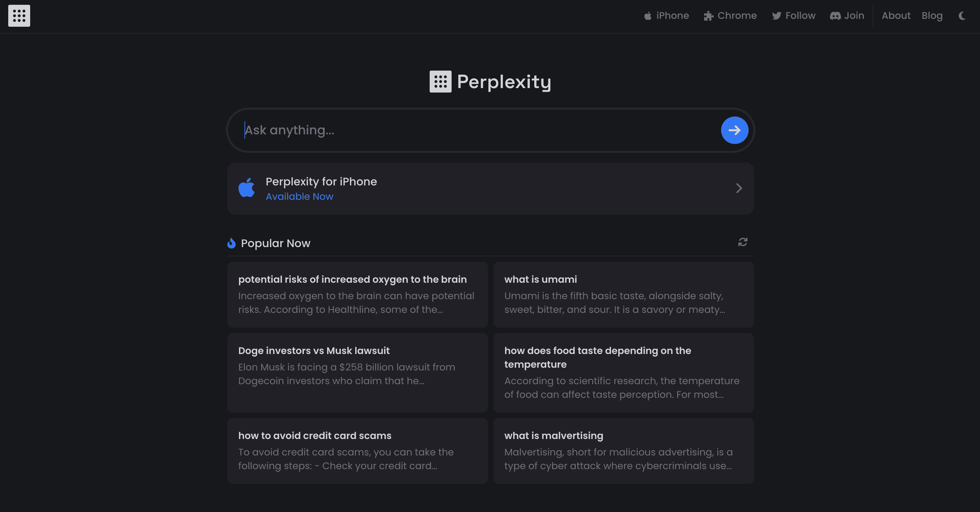Click the 'Elon Musk is facing a $258 billion' snippet
Screen dimensions: 980x512
pyautogui.click(x=347, y=374)
